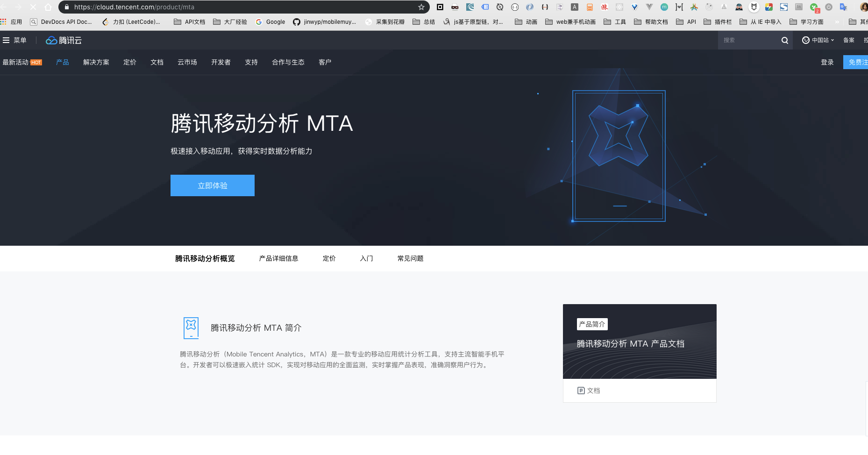Viewport: 868px width, 455px height.
Task: Click the power button extension icon
Action: pos(829,7)
